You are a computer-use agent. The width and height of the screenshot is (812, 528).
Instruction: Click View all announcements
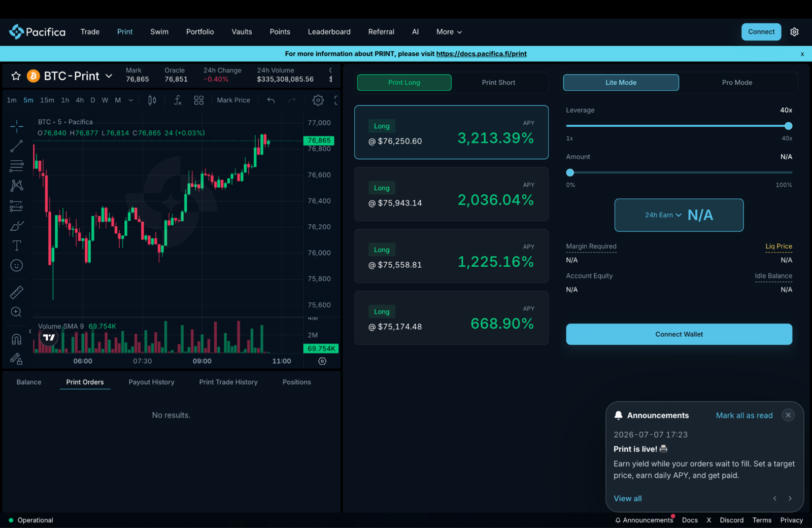click(627, 499)
